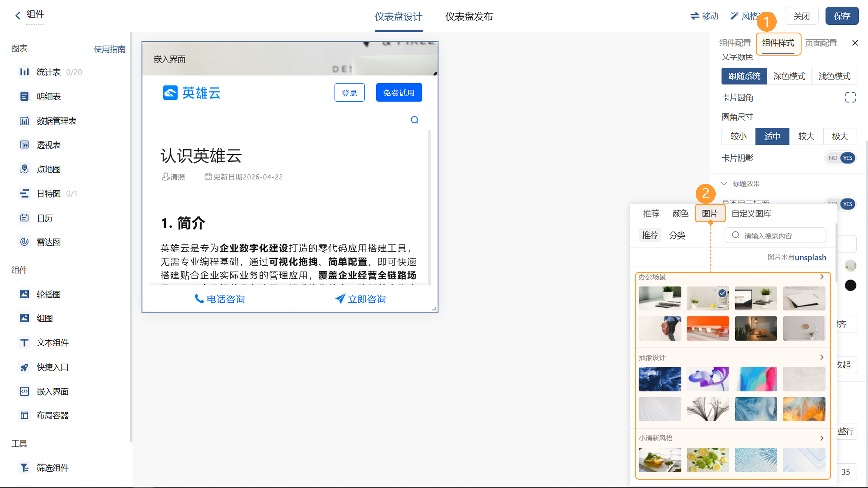This screenshot has width=868, height=488.
Task: Collapse the 标题效果 section
Action: pyautogui.click(x=723, y=183)
